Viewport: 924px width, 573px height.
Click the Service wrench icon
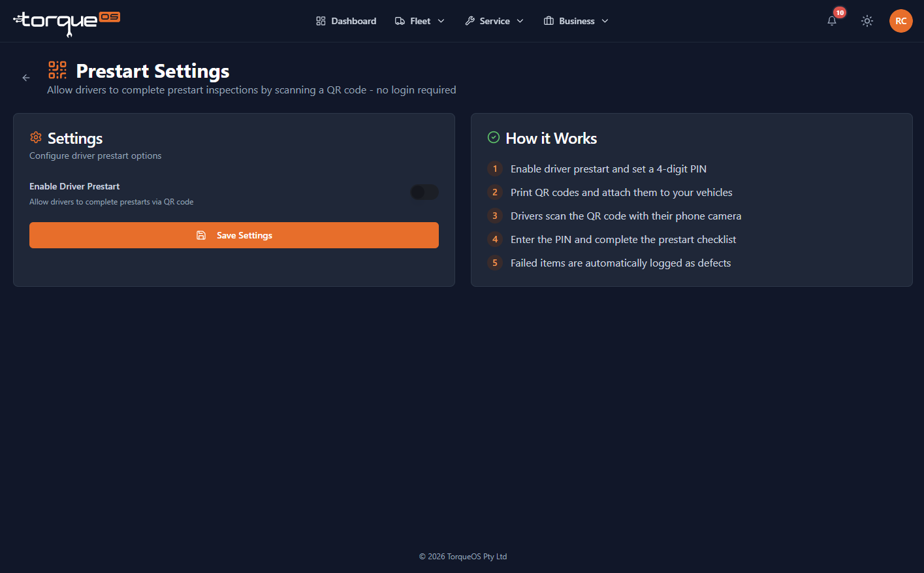click(x=470, y=21)
